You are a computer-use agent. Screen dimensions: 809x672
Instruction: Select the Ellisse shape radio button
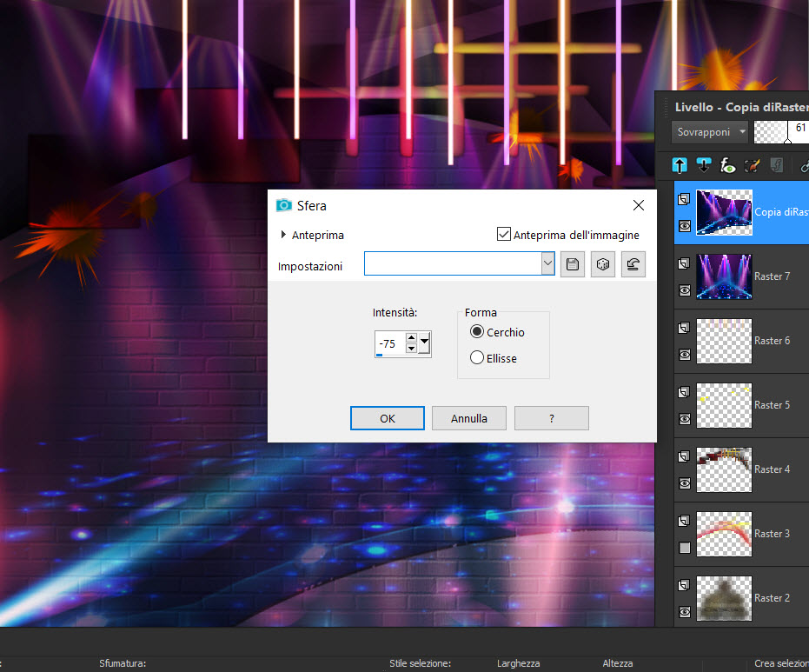[x=477, y=357]
